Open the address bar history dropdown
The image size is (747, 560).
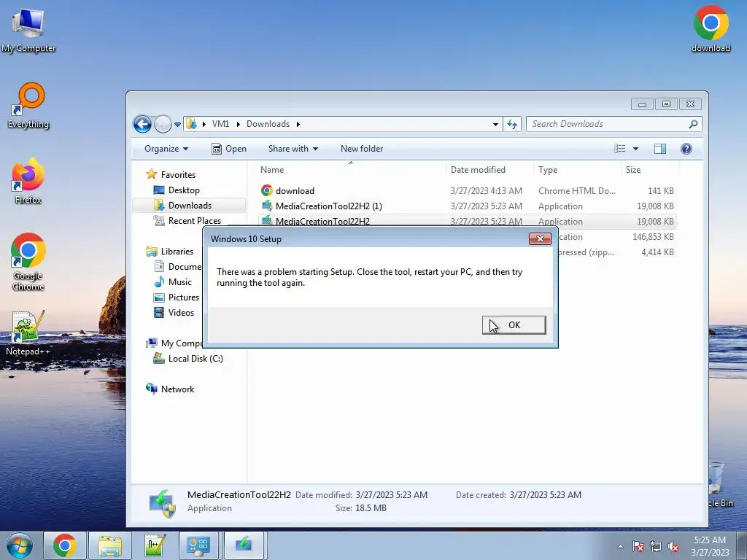pyautogui.click(x=495, y=124)
